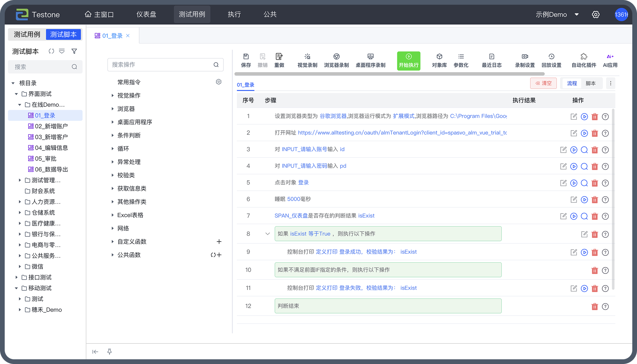Switch to 流程 flow view
This screenshot has width=637, height=364.
pos(572,83)
